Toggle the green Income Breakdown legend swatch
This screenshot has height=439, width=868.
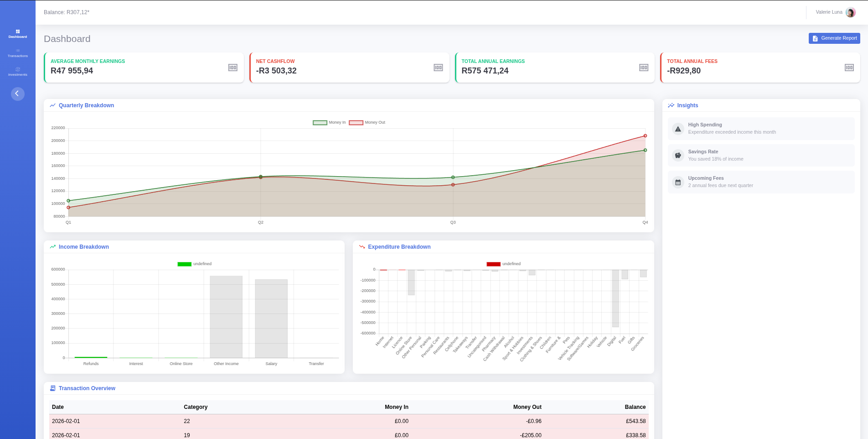184,264
